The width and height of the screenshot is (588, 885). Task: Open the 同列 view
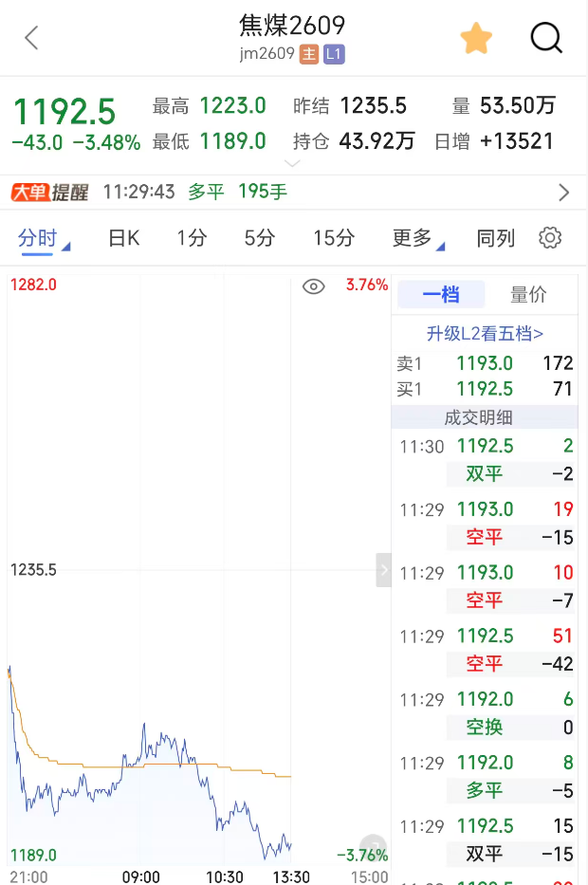coord(495,238)
